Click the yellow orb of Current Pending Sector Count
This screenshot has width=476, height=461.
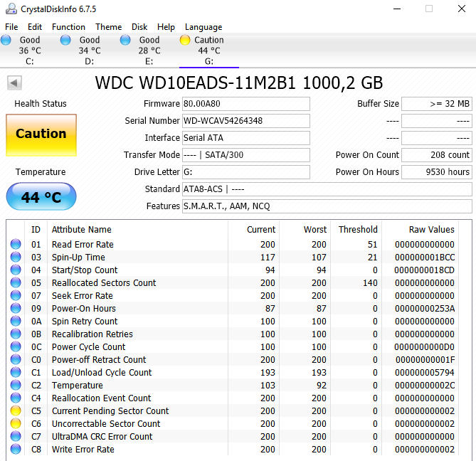16,410
